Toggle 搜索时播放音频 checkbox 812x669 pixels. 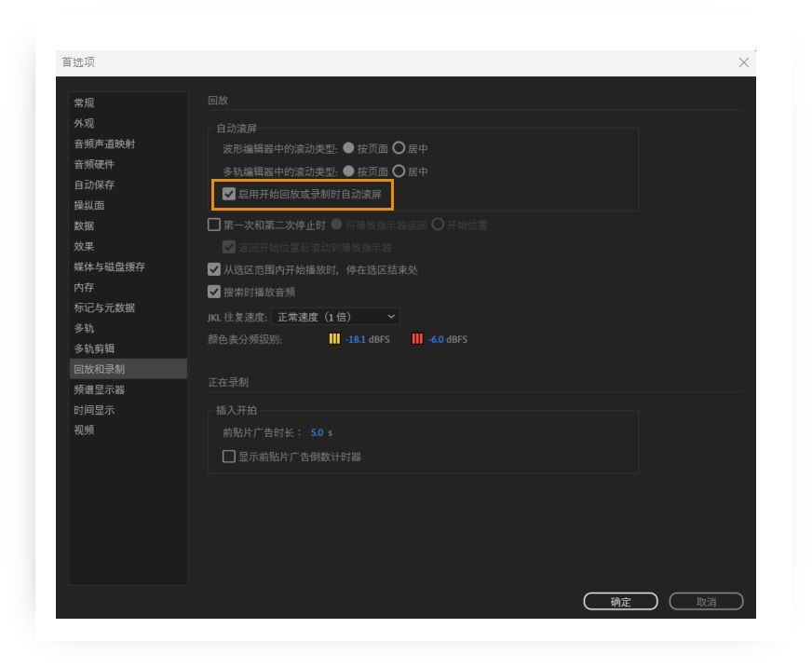(214, 292)
